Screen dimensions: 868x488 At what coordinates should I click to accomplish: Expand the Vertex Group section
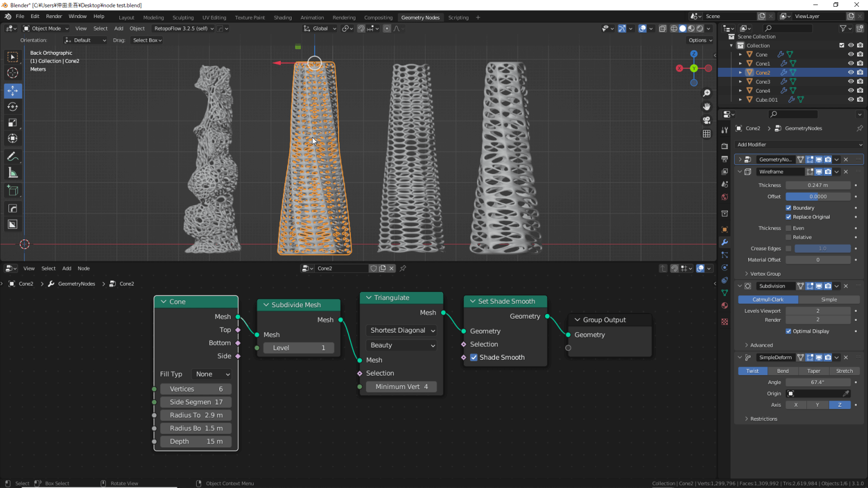tap(762, 273)
